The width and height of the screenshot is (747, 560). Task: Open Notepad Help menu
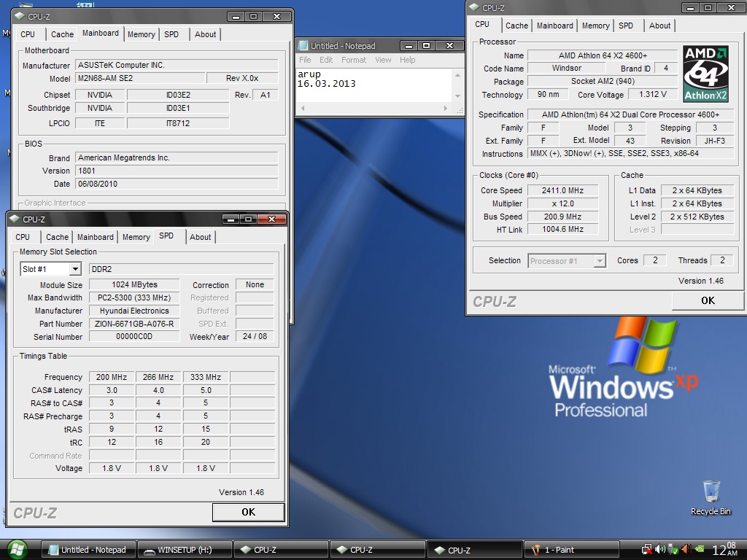point(407,60)
